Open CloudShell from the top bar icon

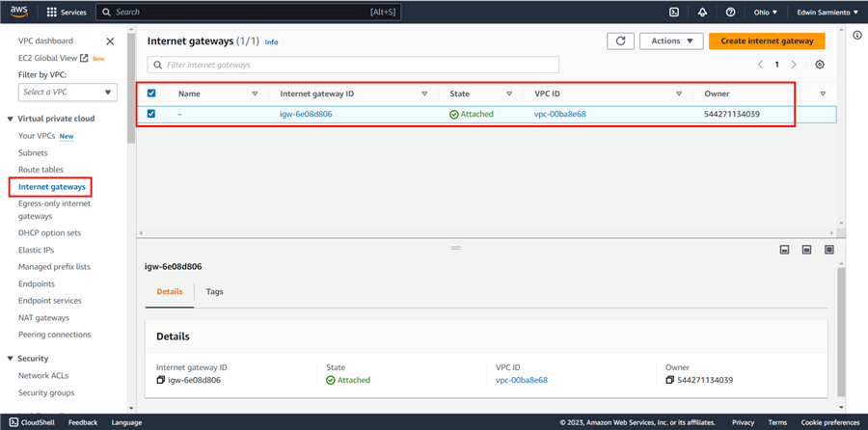674,13
